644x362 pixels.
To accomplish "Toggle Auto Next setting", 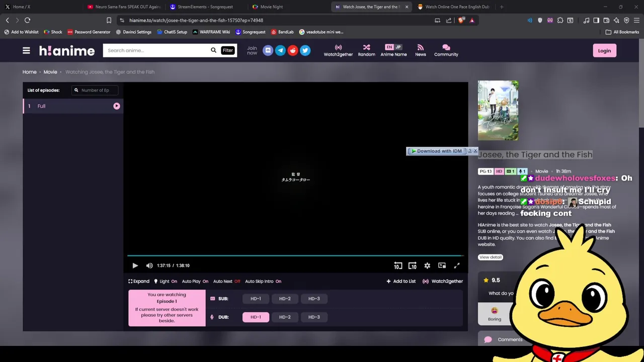I will (226, 281).
